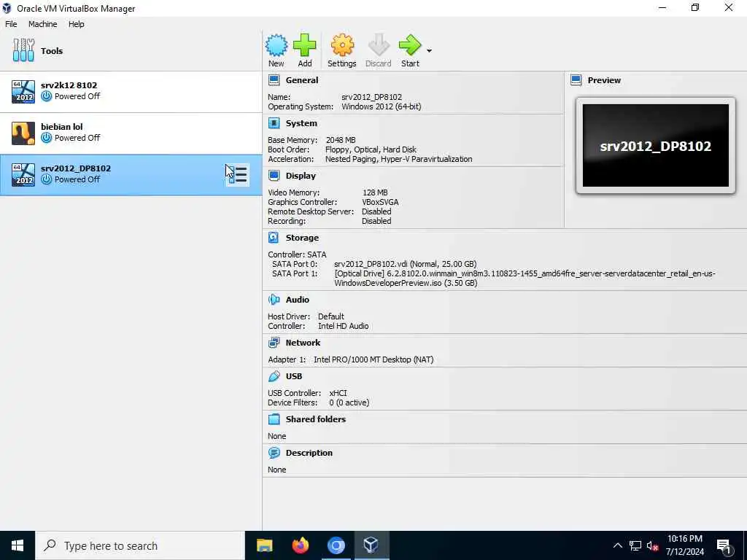The width and height of the screenshot is (747, 560).
Task: Click the Storage section disk icon
Action: (274, 238)
